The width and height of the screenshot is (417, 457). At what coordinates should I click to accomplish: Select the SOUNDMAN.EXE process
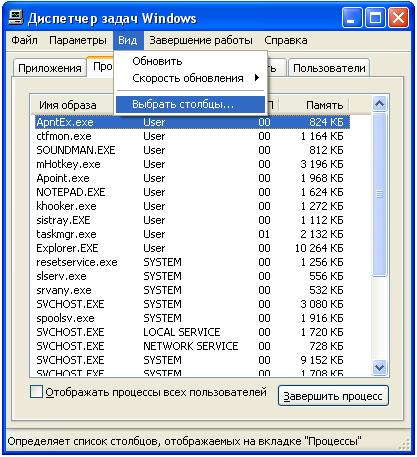pos(192,150)
